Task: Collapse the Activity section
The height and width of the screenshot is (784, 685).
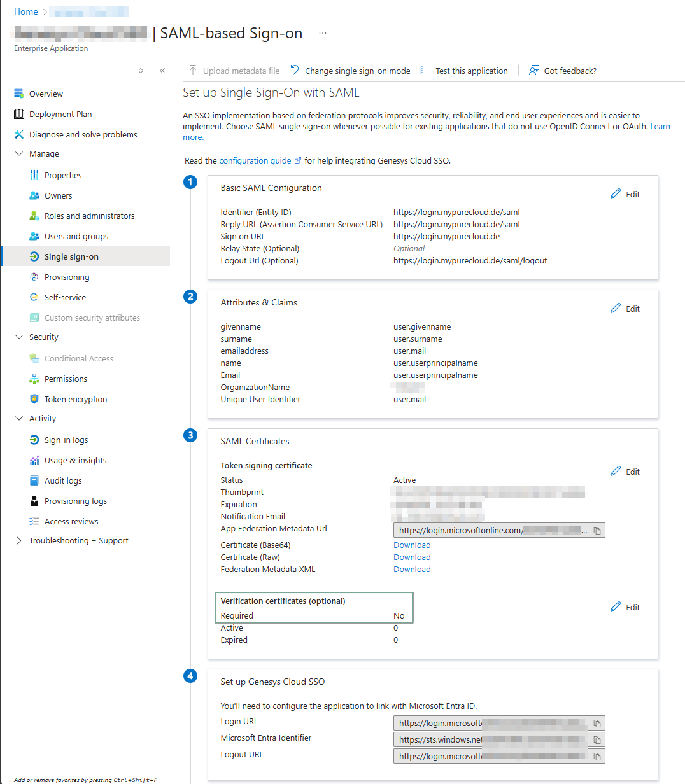Action: (19, 418)
